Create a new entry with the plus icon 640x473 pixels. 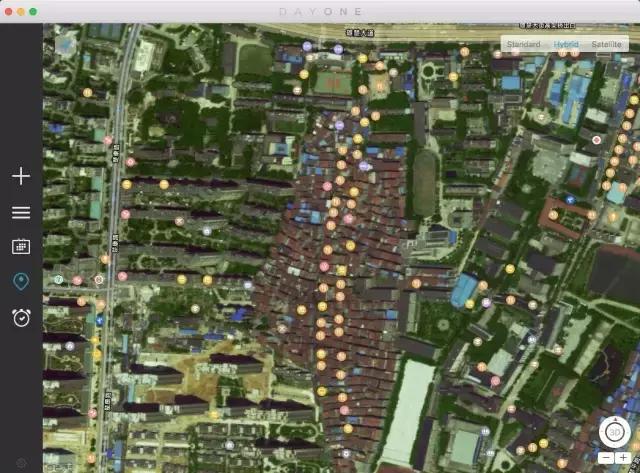click(21, 176)
